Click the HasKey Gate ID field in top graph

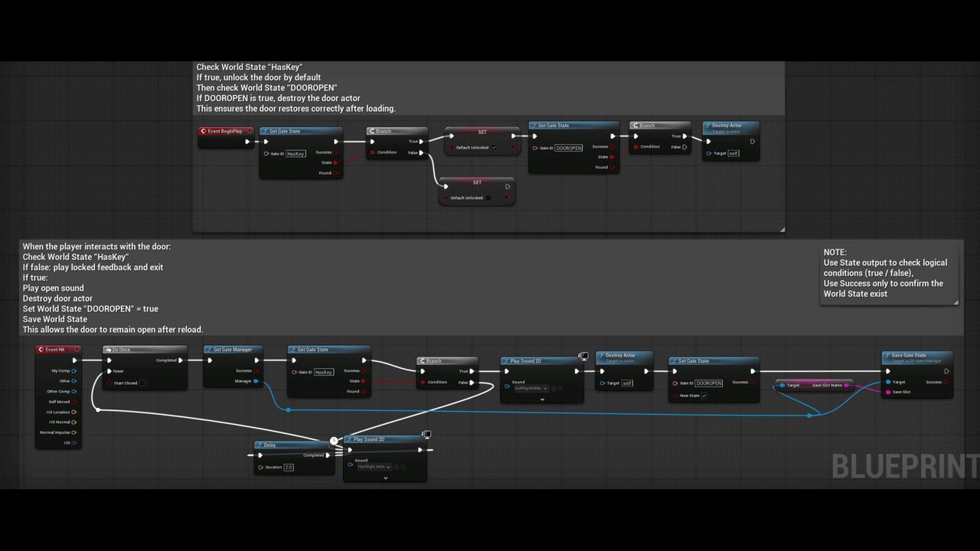point(296,154)
